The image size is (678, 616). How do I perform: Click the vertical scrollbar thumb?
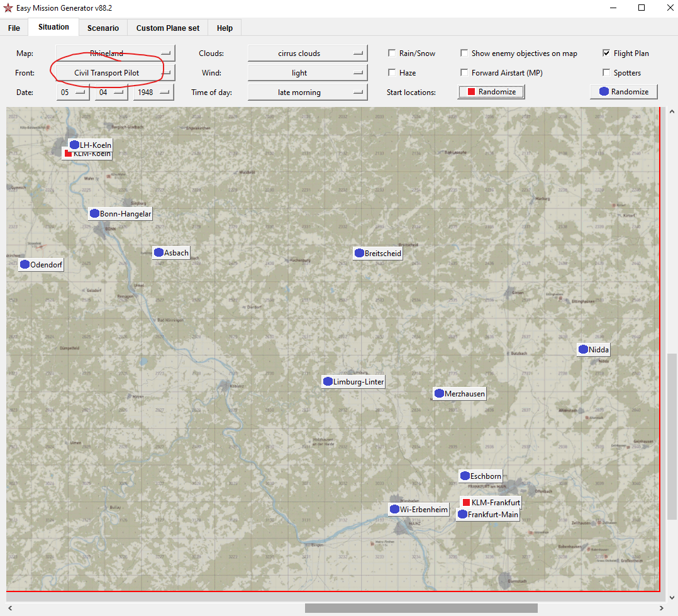pyautogui.click(x=672, y=437)
